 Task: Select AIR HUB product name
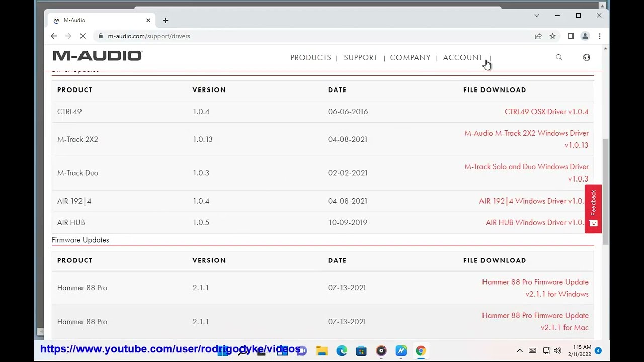(71, 223)
